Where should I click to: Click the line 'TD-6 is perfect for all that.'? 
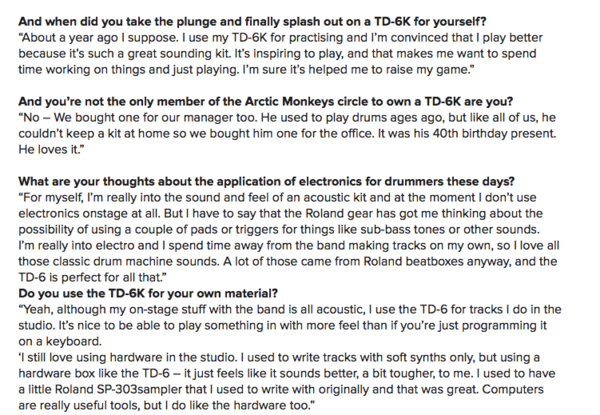92,277
